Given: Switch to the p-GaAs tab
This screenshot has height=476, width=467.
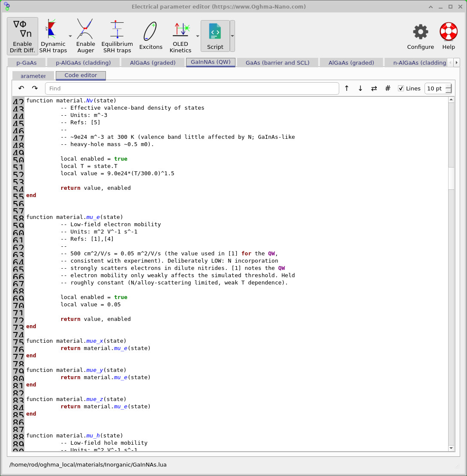Looking at the screenshot, I should tap(27, 63).
